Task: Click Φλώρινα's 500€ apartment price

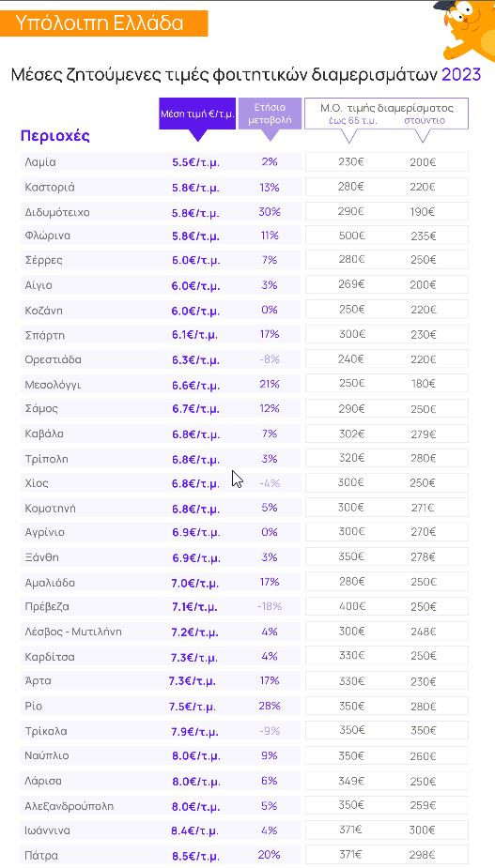Action: tap(351, 236)
